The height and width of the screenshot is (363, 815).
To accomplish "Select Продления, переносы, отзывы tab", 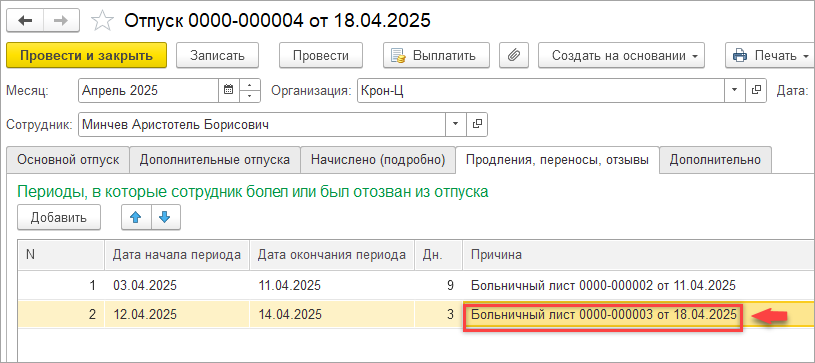I will [557, 160].
